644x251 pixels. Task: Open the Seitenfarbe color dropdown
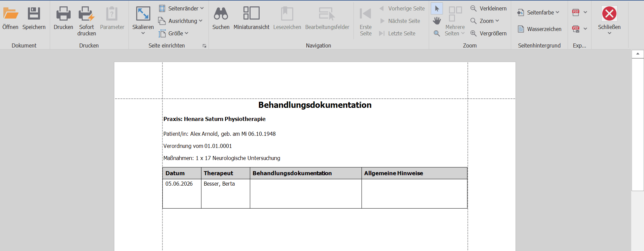coord(538,12)
